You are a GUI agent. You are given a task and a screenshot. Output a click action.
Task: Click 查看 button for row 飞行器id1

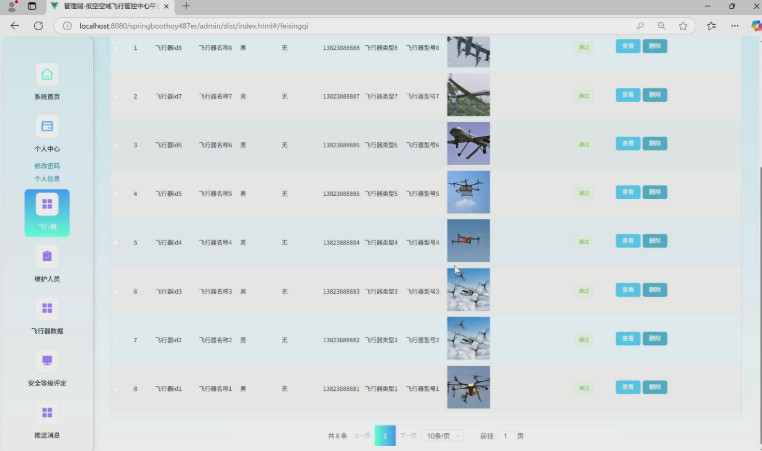pos(628,387)
